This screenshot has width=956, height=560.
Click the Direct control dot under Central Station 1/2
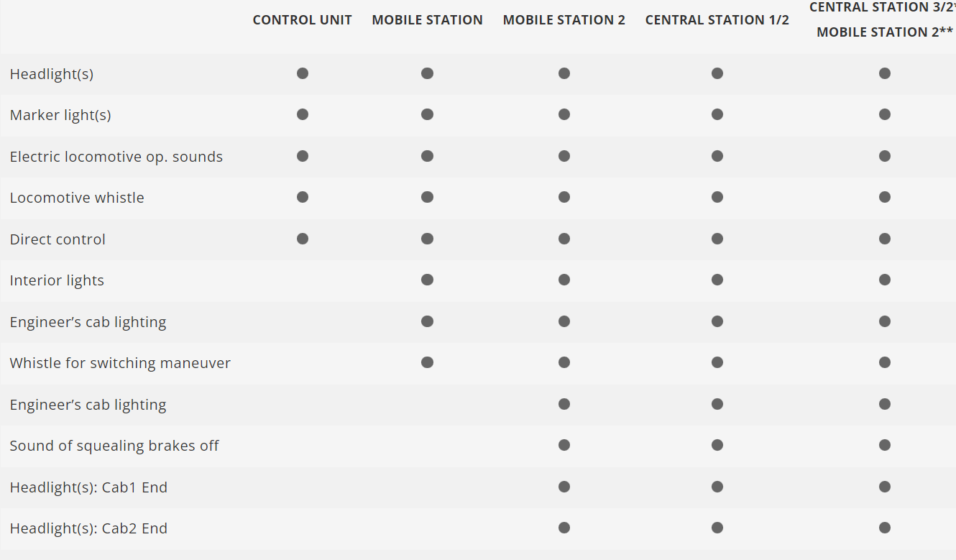pyautogui.click(x=717, y=239)
